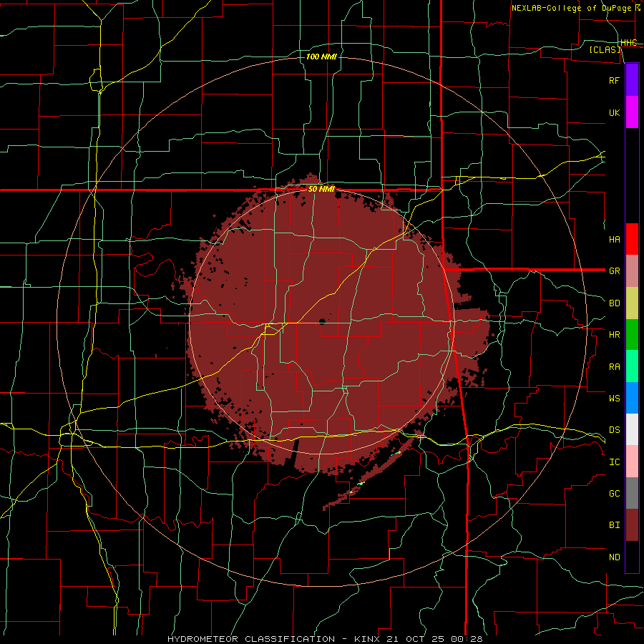Screen dimensions: 644x644
Task: Pick the RA light green legend swatch
Action: pyautogui.click(x=632, y=366)
